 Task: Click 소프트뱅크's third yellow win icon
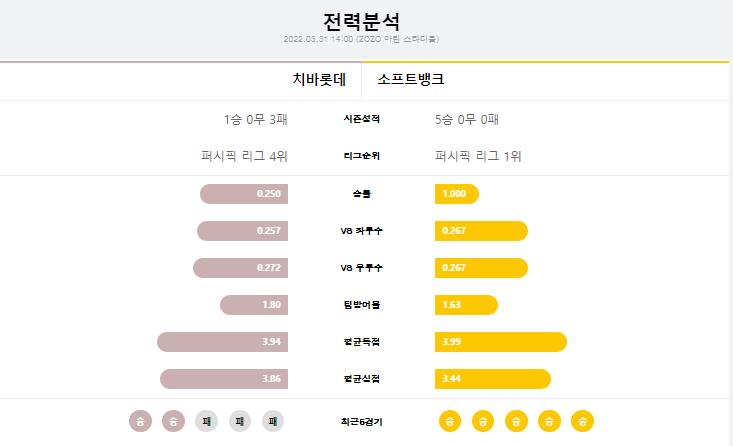coord(516,421)
